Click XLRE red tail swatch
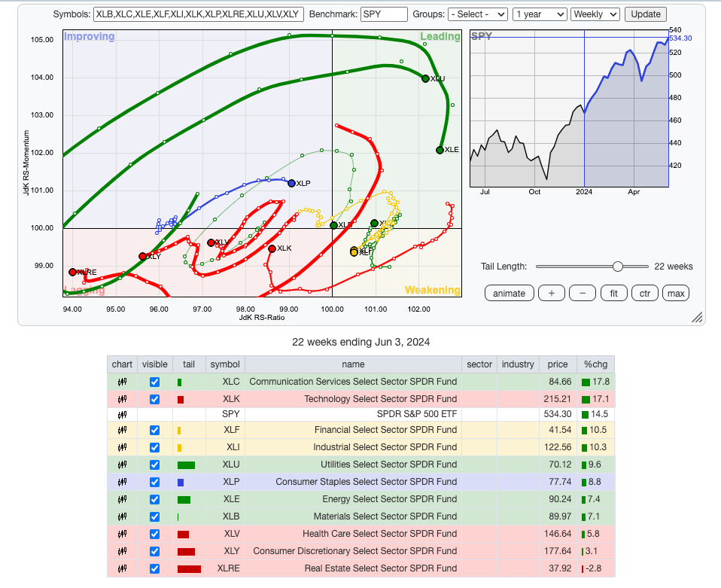Image resolution: width=721 pixels, height=588 pixels. click(189, 569)
